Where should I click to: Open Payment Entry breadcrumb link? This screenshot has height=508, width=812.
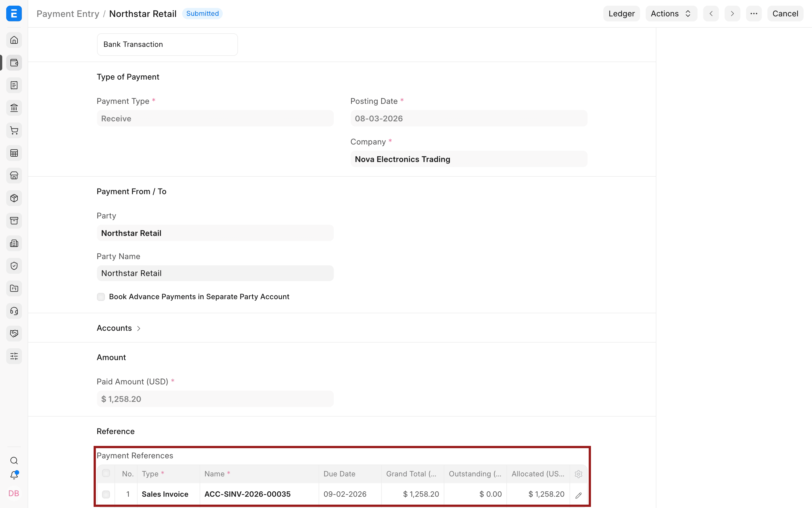(x=68, y=14)
